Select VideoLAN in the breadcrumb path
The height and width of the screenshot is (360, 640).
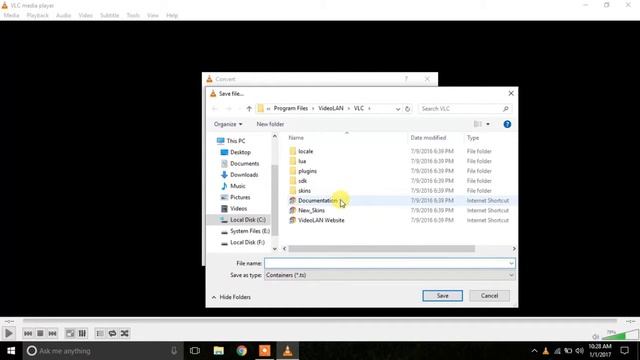pyautogui.click(x=331, y=108)
